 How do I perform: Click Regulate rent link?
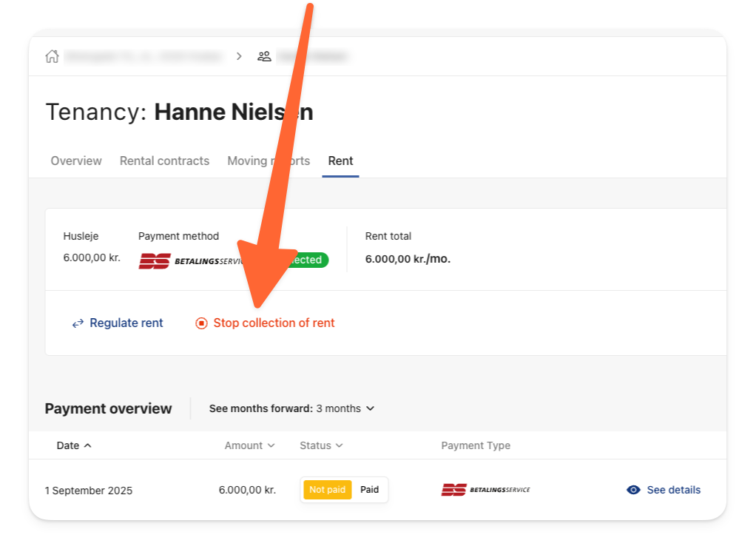coord(118,323)
